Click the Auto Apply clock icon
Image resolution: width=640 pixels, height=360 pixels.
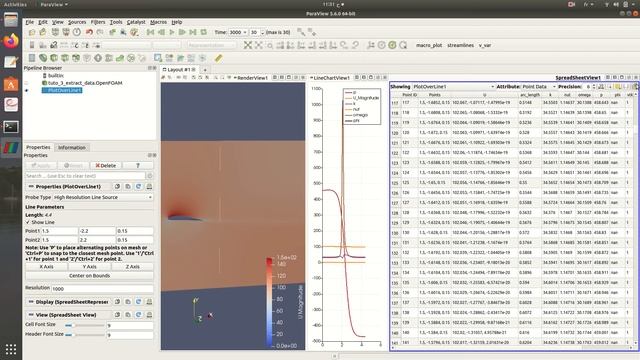click(x=77, y=32)
